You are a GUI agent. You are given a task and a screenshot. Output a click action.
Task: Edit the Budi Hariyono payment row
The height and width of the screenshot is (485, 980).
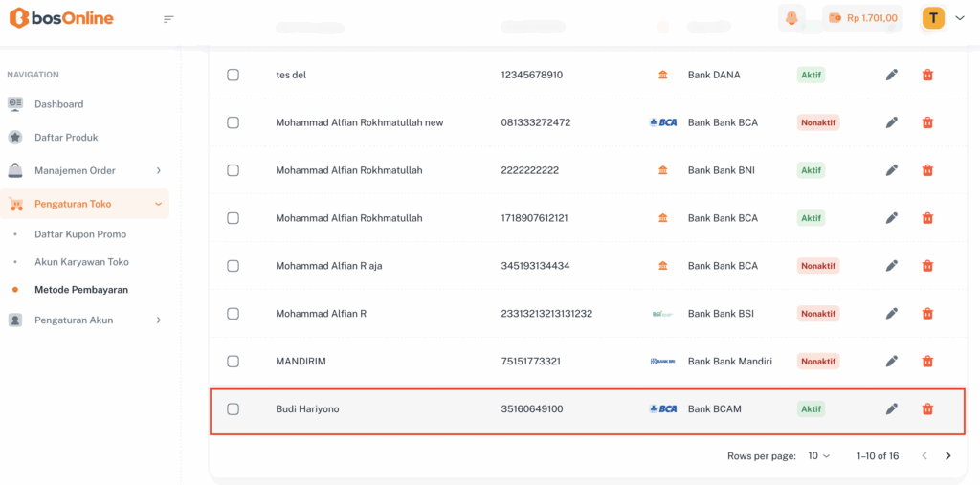tap(891, 409)
